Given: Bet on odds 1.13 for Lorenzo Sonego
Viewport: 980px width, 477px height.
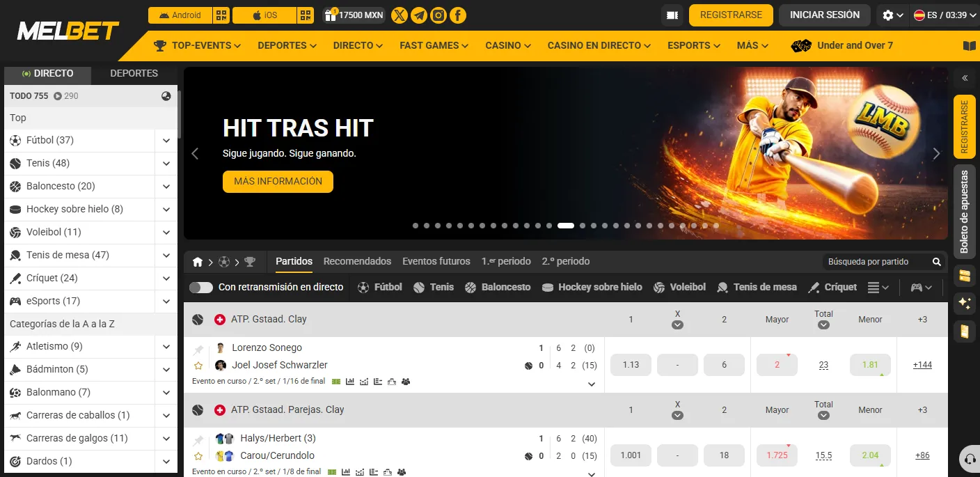Looking at the screenshot, I should pyautogui.click(x=631, y=365).
